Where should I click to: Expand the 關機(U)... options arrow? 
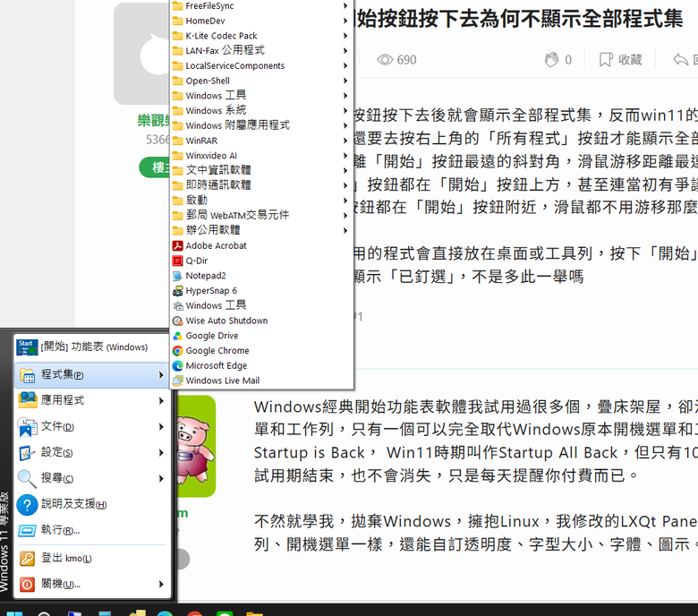point(161,584)
